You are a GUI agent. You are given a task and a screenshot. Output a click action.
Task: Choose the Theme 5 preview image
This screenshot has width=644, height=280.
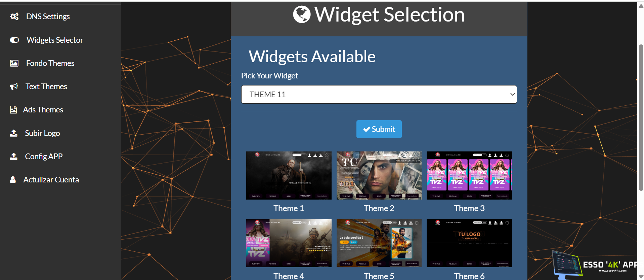click(379, 243)
